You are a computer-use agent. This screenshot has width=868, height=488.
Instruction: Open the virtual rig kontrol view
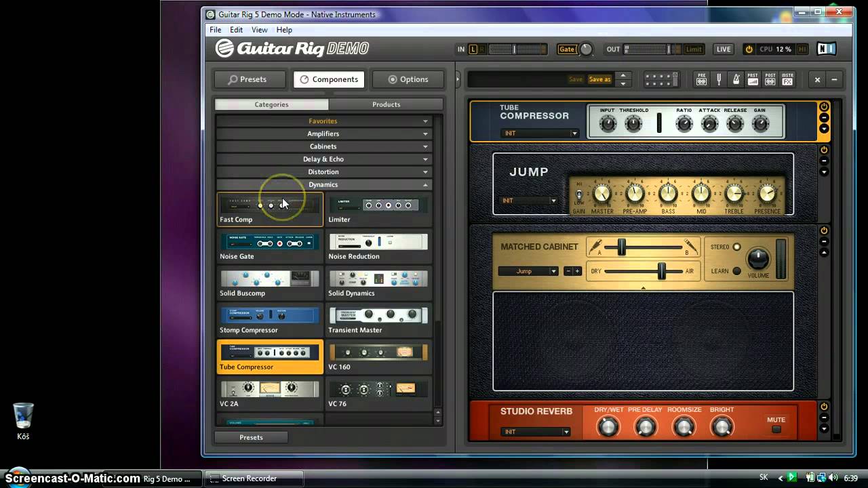661,79
